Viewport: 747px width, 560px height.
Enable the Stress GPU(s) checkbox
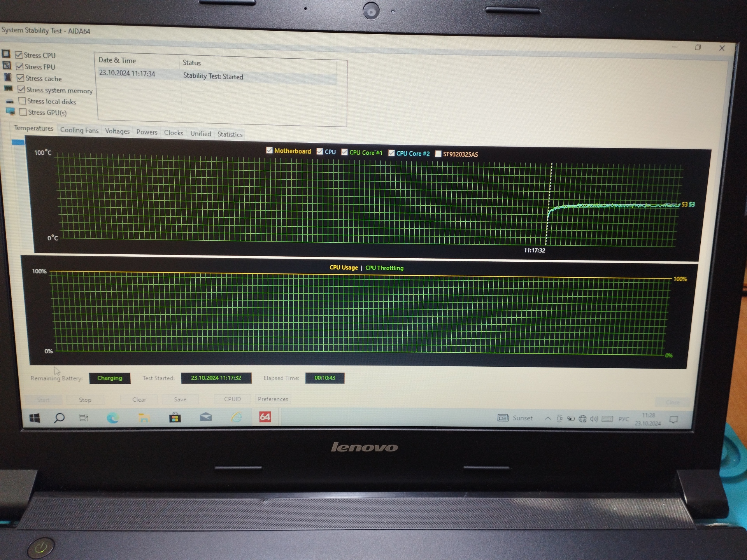23,112
